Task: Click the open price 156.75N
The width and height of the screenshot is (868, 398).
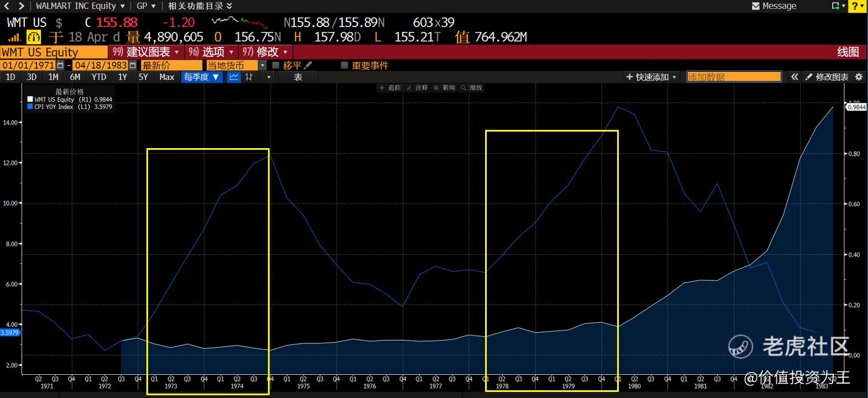Action: click(x=258, y=37)
